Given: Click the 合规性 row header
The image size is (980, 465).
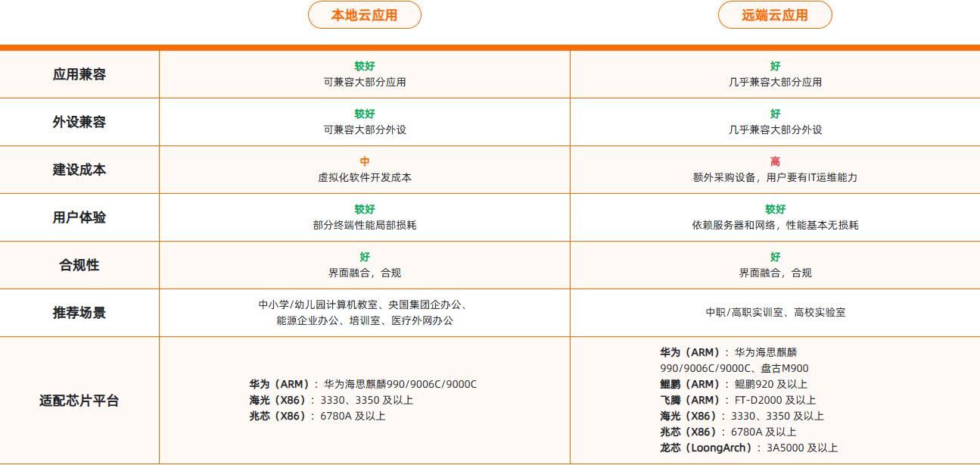Looking at the screenshot, I should (79, 265).
